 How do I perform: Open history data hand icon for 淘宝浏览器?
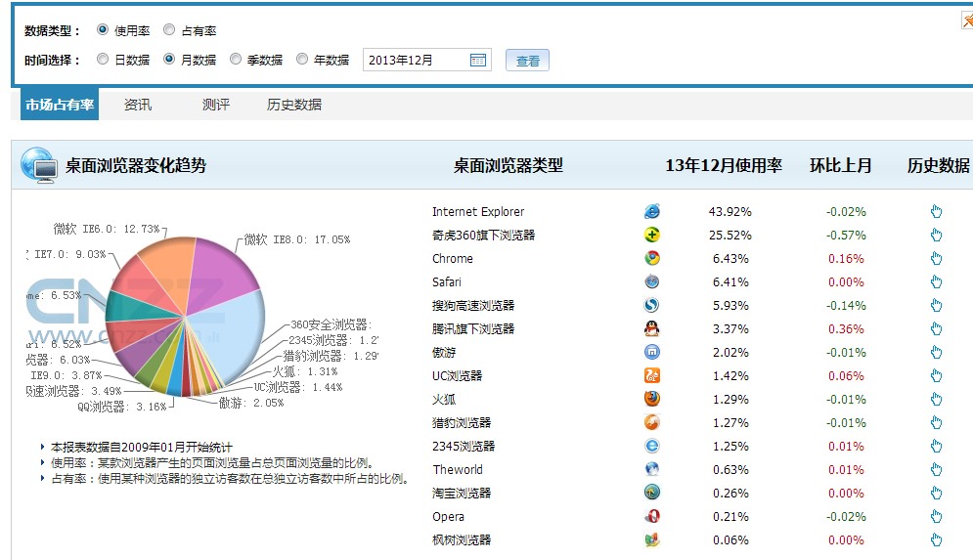coord(936,493)
